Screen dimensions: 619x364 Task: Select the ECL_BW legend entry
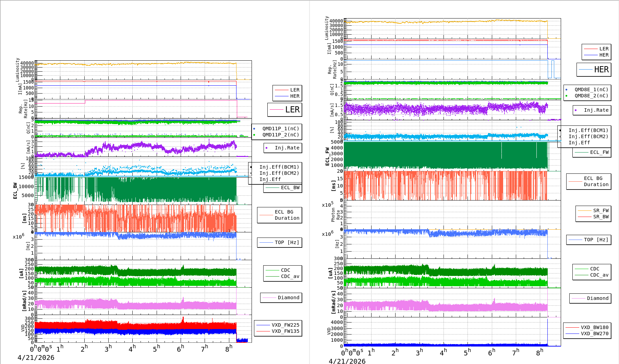(x=290, y=187)
